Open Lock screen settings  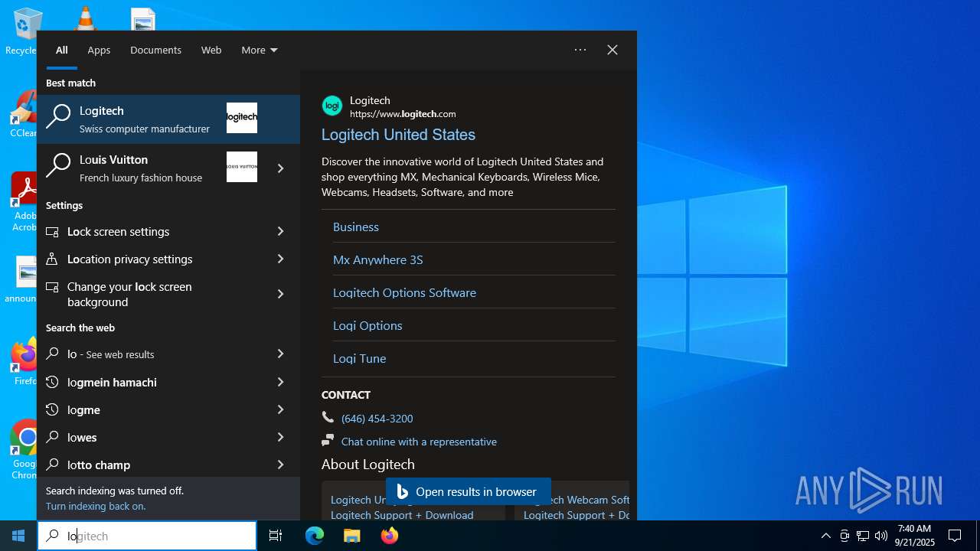[149, 231]
